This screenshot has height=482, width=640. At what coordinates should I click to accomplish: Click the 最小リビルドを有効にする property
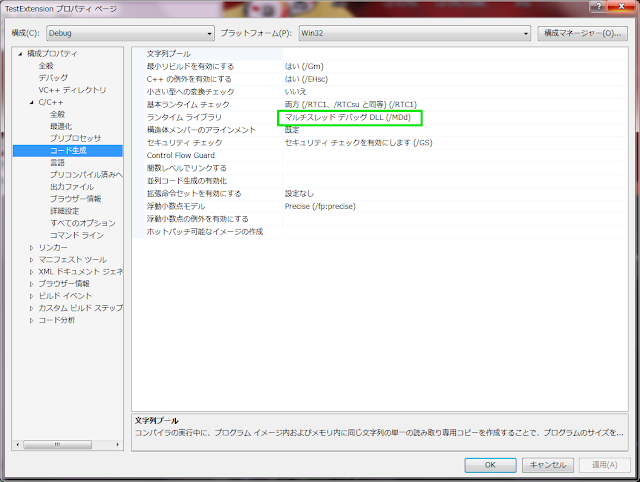pyautogui.click(x=190, y=67)
